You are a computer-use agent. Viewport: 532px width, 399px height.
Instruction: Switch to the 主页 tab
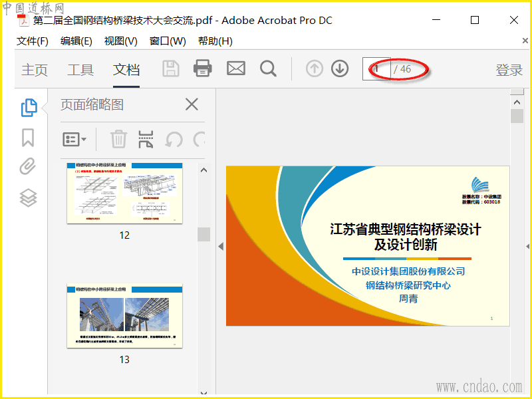click(x=35, y=70)
